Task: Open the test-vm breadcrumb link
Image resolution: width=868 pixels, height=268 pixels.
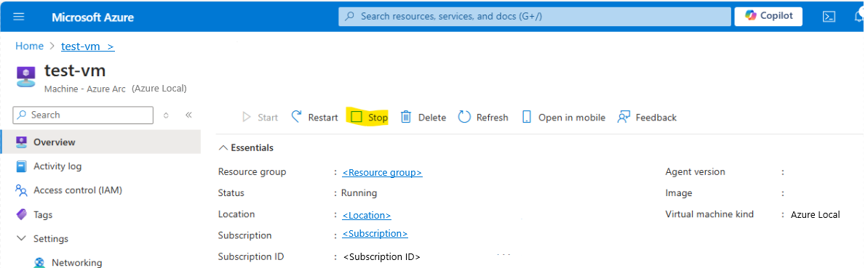Action: pyautogui.click(x=87, y=46)
